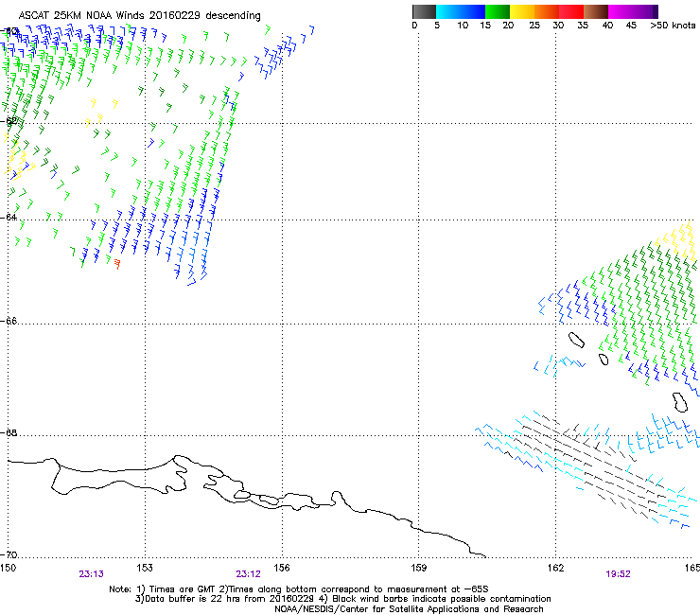Click the southern island outline near 165E
Image resolution: width=700 pixels, height=615 pixels.
coord(680,402)
